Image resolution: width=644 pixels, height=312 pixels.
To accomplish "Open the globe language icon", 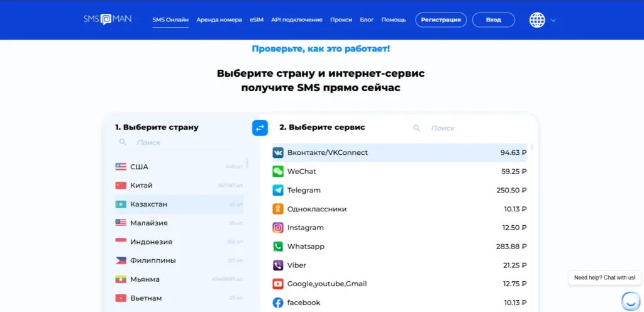I will (537, 19).
